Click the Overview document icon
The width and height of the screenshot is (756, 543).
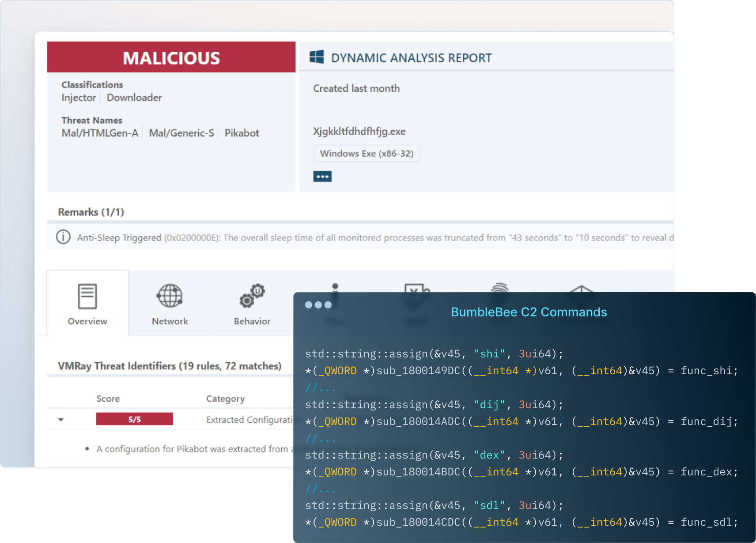(x=87, y=296)
